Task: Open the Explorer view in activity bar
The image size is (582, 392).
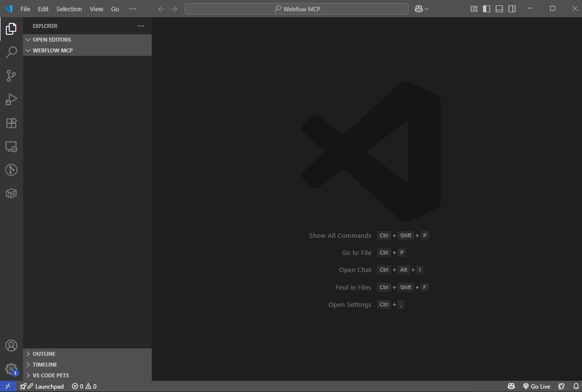Action: pyautogui.click(x=11, y=28)
